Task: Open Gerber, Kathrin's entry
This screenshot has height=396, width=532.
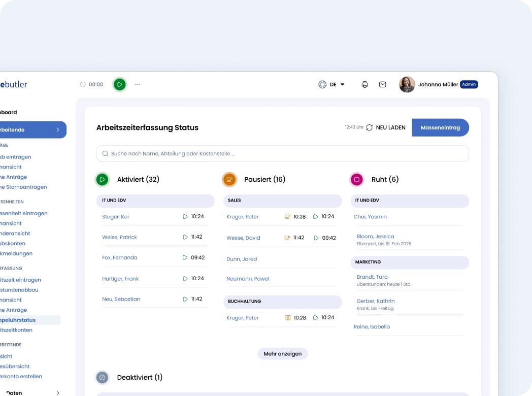Action: point(376,301)
